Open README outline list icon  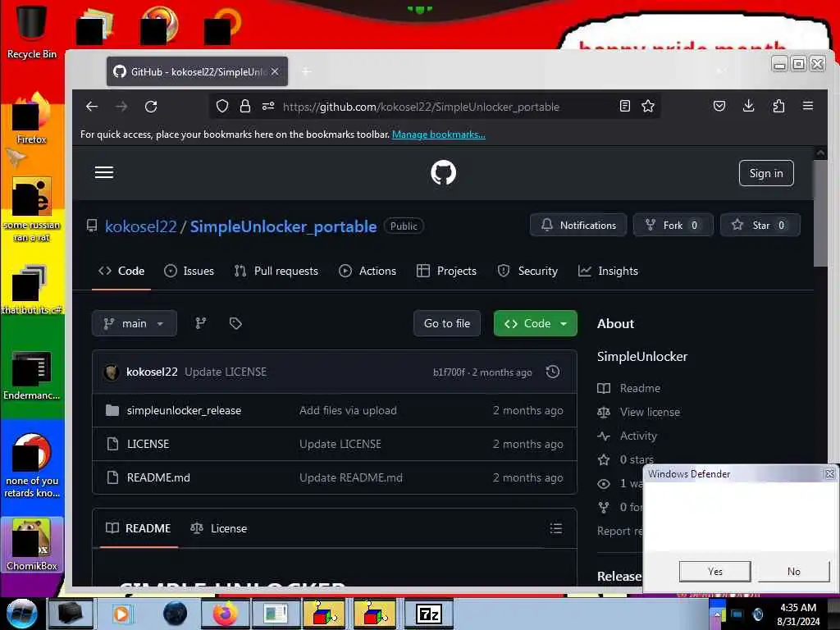tap(556, 529)
